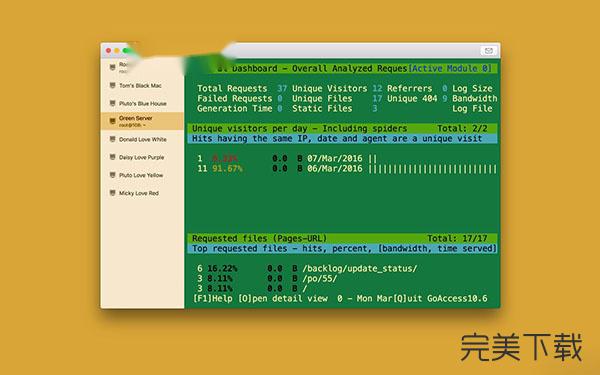600x375 pixels.
Task: Click the GoAccess10.6 version text
Action: pos(457,298)
